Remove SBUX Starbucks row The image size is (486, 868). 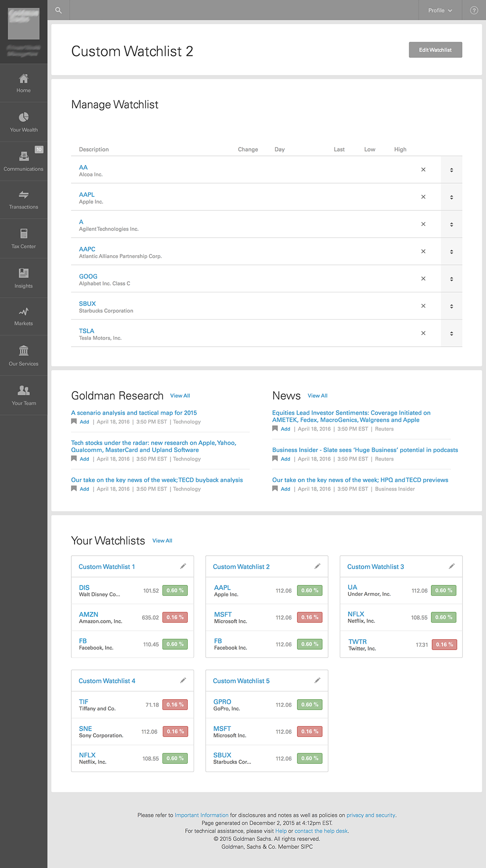(x=423, y=306)
